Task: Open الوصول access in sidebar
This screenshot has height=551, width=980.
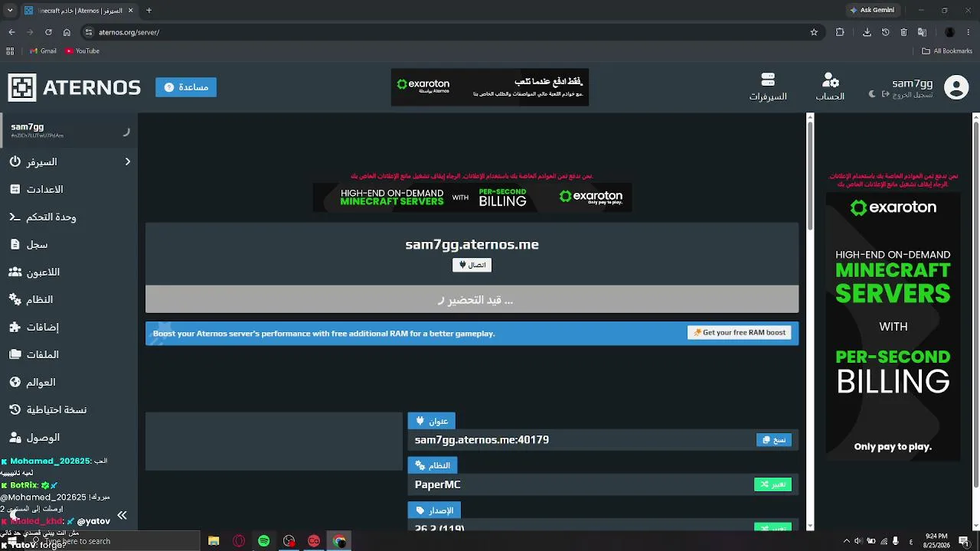Action: click(x=34, y=438)
